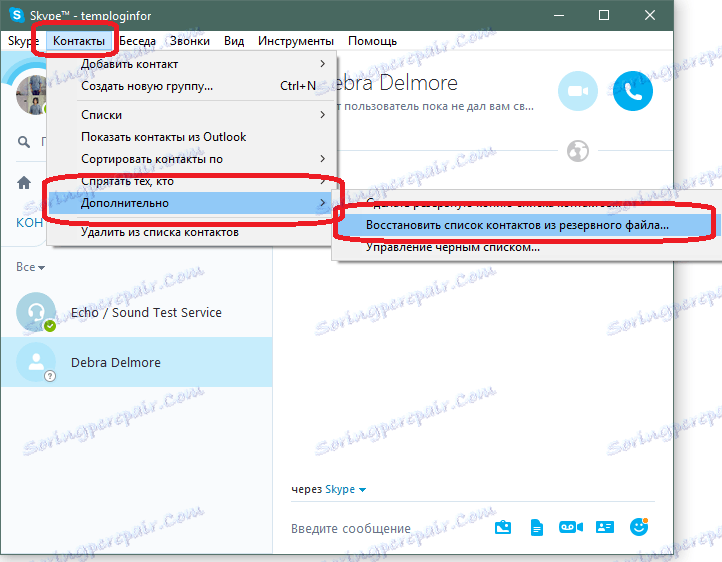Screen dimensions: 722x562
Task: Send a video message icon
Action: click(x=571, y=527)
